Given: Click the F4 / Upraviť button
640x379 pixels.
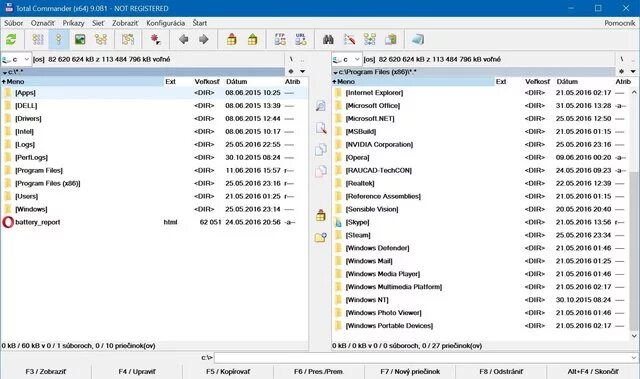Looking at the screenshot, I should 137,372.
